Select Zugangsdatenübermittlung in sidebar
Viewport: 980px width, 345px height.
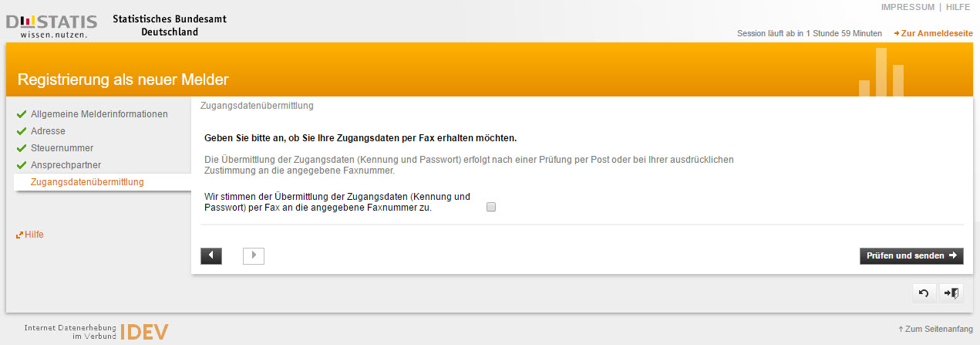click(87, 182)
